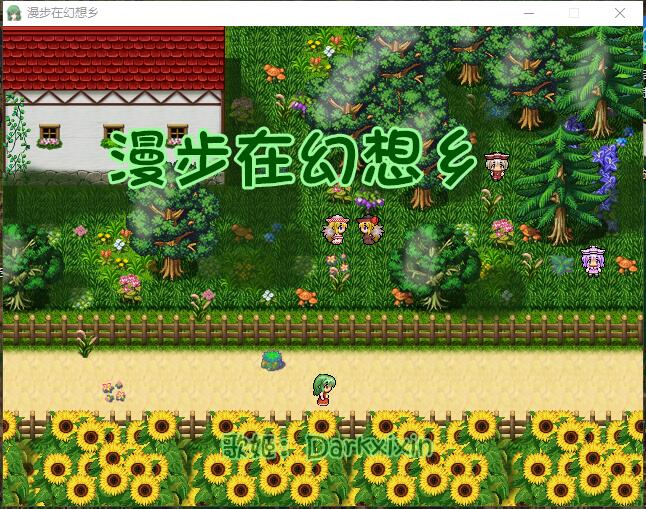
Task: Click the small flower cluster on the sand path
Action: pyautogui.click(x=114, y=392)
